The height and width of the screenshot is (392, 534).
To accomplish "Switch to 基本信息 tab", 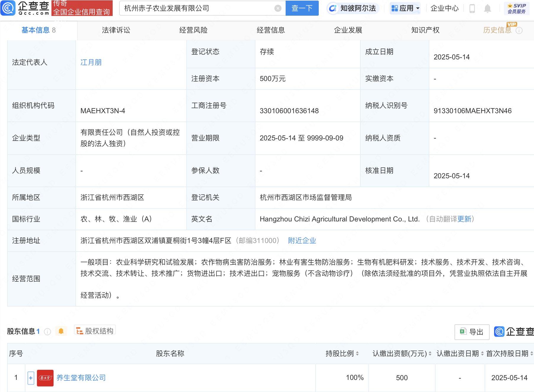I will (38, 30).
